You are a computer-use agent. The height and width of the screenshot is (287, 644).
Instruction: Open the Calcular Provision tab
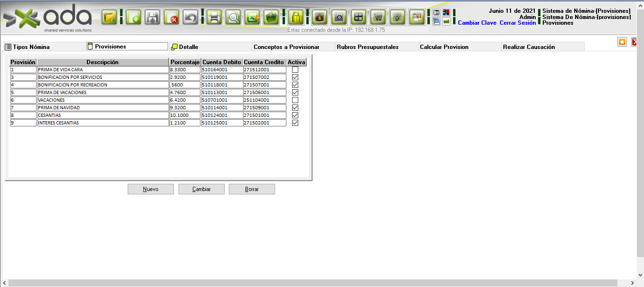(x=444, y=47)
